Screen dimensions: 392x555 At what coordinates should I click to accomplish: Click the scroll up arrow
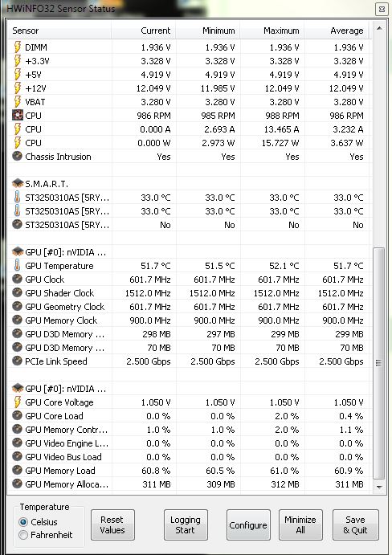click(379, 29)
